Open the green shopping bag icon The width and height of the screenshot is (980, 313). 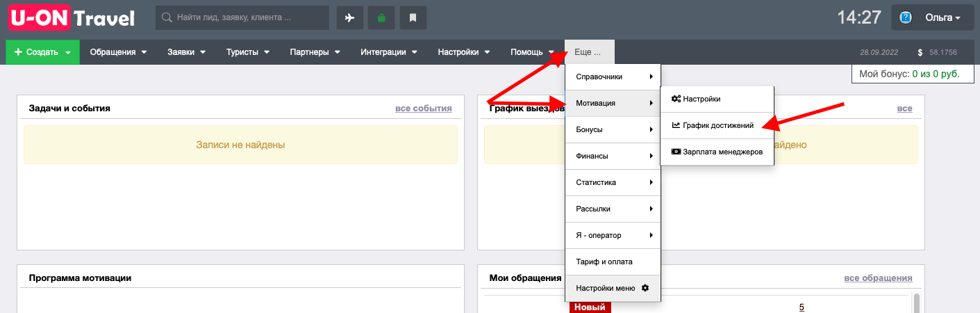(x=381, y=18)
